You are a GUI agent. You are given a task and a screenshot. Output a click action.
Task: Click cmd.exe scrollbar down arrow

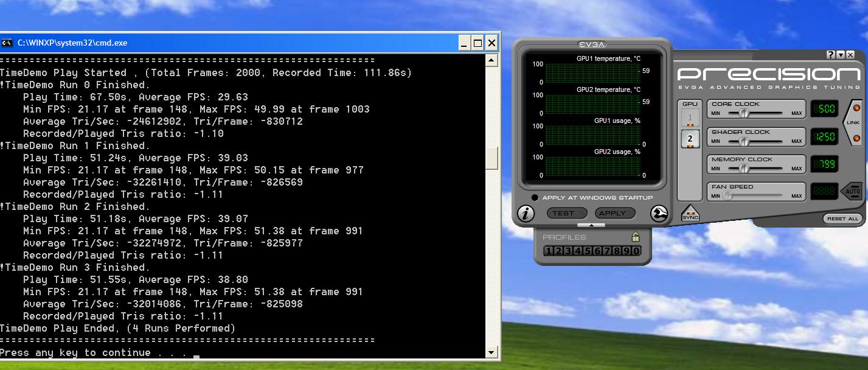(x=492, y=352)
